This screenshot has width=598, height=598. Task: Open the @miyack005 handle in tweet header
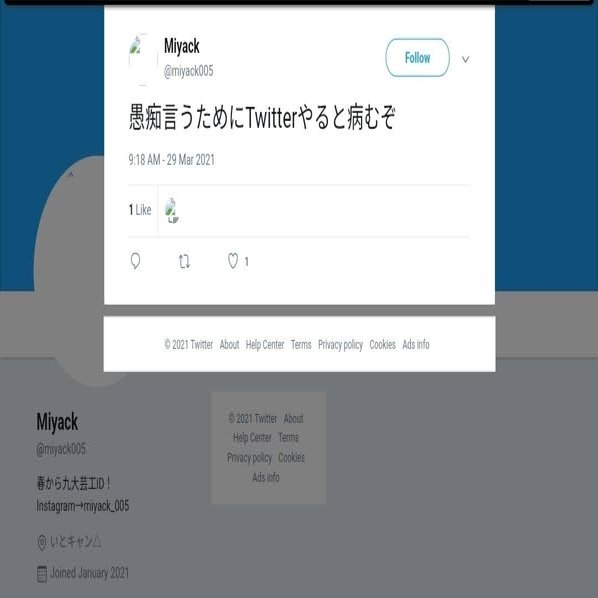click(x=188, y=71)
